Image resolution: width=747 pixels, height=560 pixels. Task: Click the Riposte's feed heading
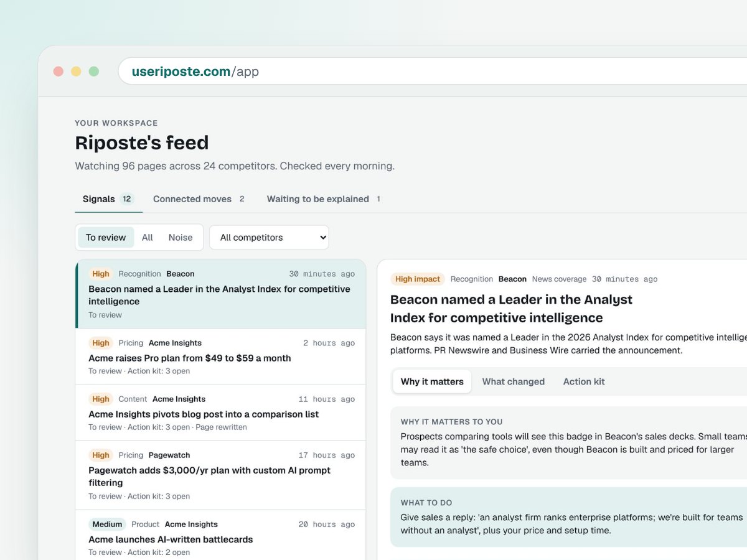142,142
